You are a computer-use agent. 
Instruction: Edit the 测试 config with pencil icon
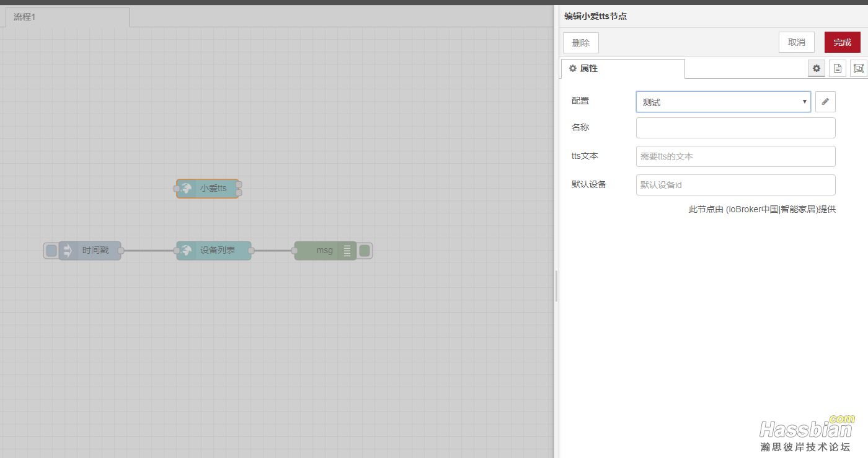(x=825, y=102)
